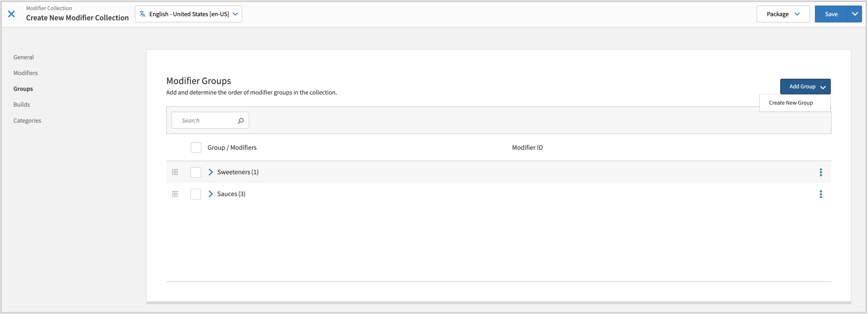868x314 pixels.
Task: Select Create New Group from the menu
Action: [791, 103]
